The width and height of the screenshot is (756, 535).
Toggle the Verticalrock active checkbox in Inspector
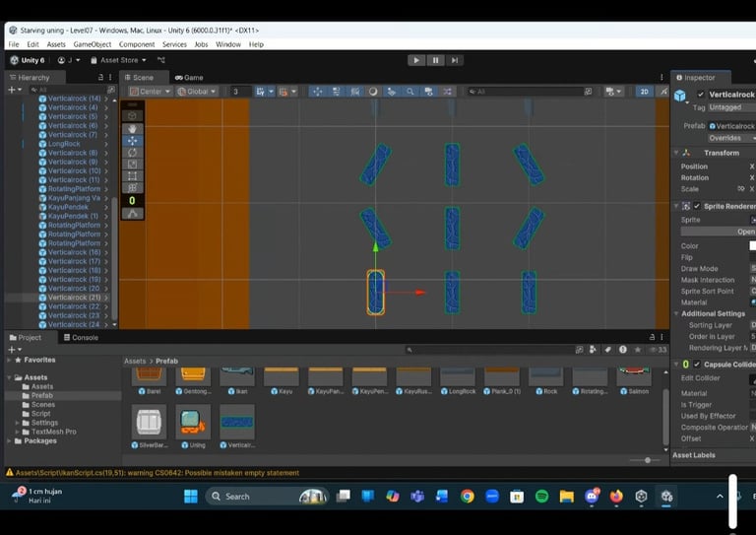click(700, 95)
